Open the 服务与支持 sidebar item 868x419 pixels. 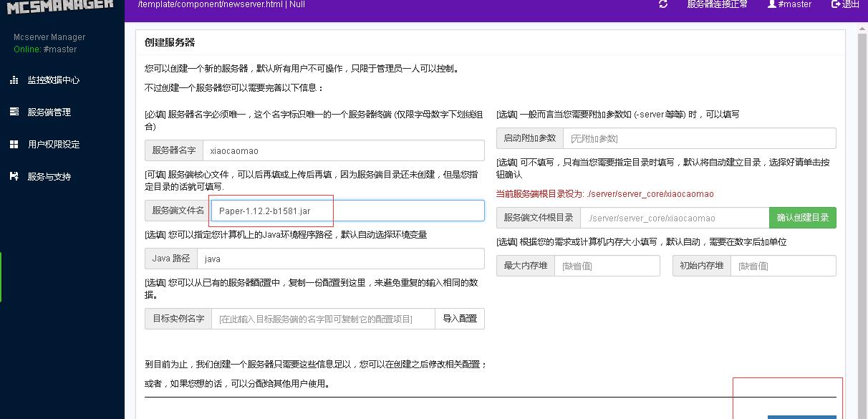click(x=49, y=176)
